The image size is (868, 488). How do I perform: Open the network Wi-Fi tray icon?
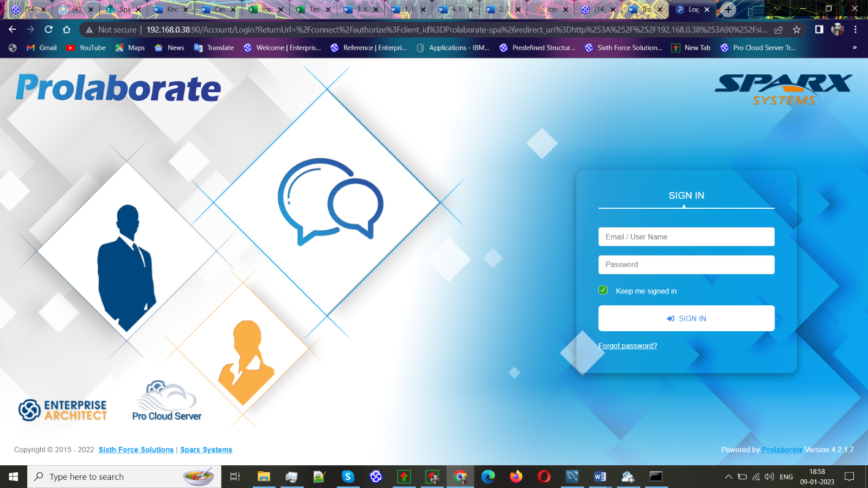[756, 477]
